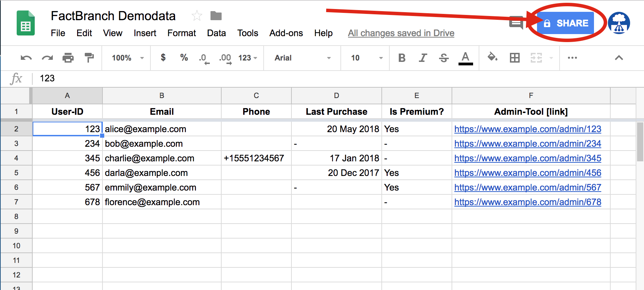The width and height of the screenshot is (644, 290).
Task: Expand the font size 10 dropdown
Action: pos(366,58)
